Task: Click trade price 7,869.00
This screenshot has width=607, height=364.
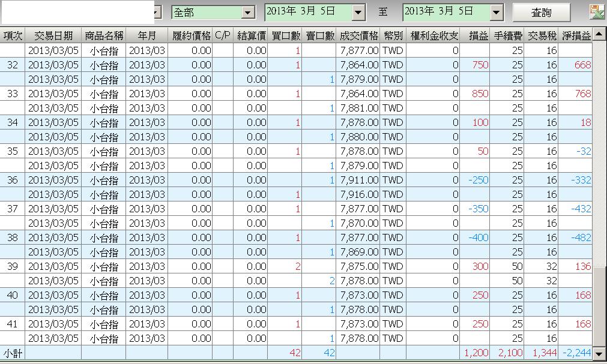Action: click(359, 252)
